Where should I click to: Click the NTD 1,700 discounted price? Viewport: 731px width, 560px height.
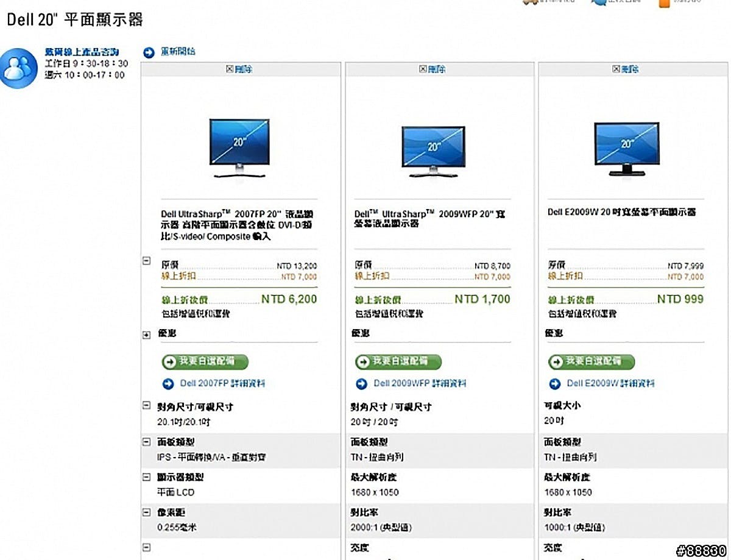482,299
